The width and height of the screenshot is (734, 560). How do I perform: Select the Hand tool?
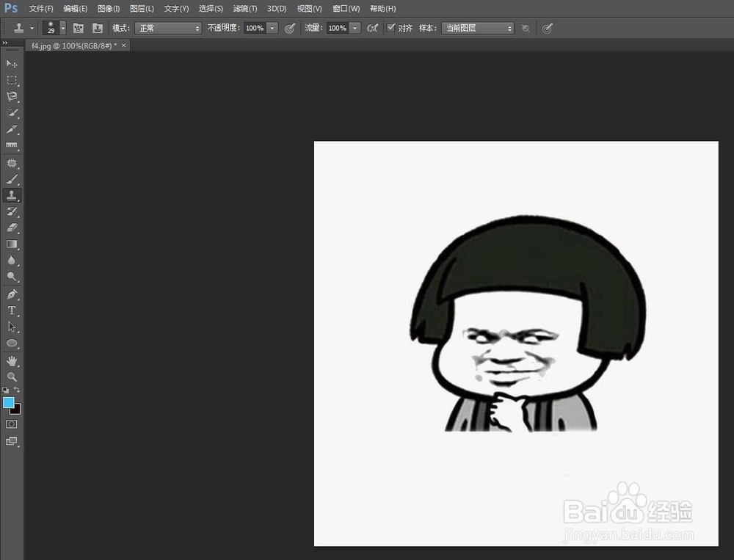[12, 361]
